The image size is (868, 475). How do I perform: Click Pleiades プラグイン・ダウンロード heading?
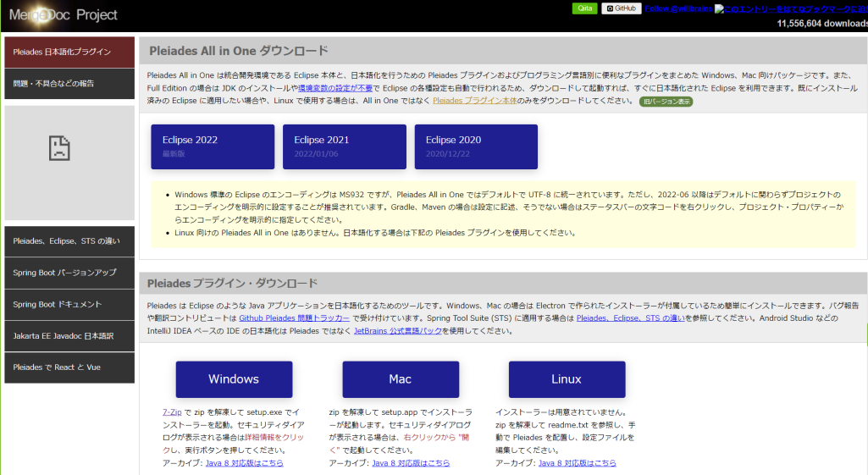pos(233,284)
